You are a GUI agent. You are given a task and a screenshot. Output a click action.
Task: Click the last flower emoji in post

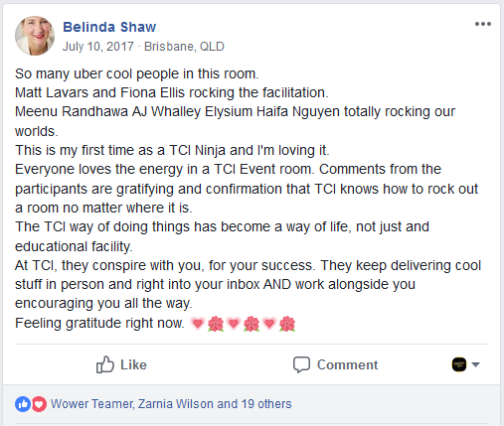click(x=287, y=324)
